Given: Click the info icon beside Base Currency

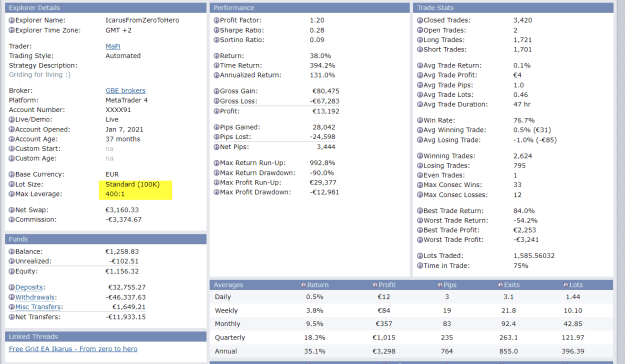Looking at the screenshot, I should click(12, 175).
